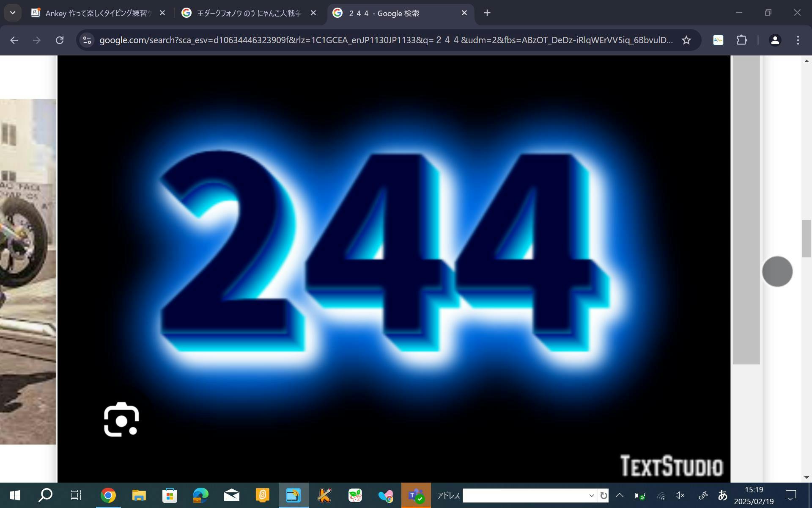Open tab search dropdown arrow
This screenshot has height=508, width=812.
[12, 13]
